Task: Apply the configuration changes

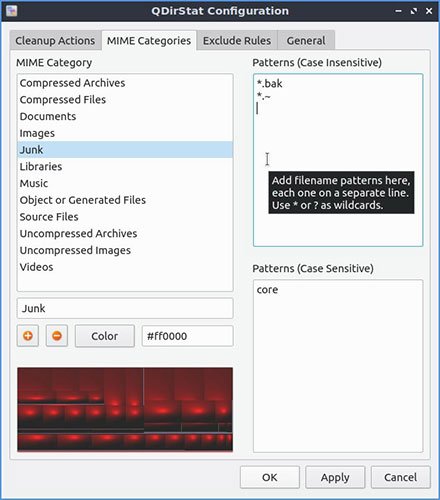Action: pyautogui.click(x=335, y=477)
